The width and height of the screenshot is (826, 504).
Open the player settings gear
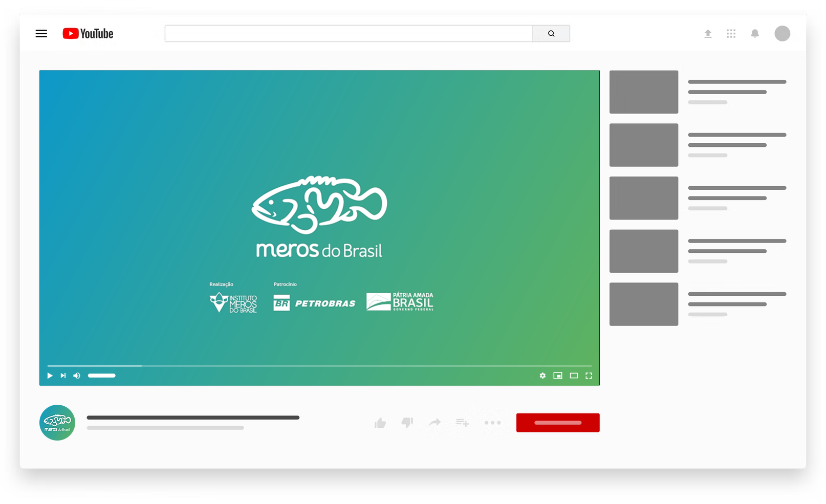(542, 376)
